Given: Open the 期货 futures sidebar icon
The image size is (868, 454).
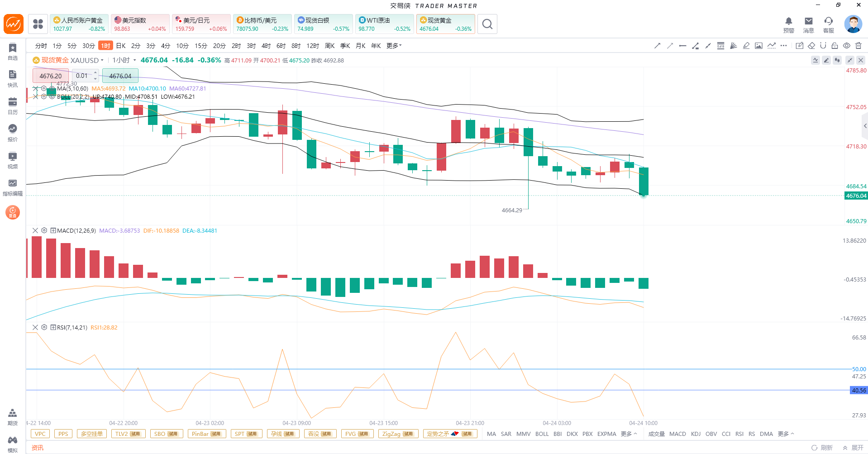Looking at the screenshot, I should point(13,417).
